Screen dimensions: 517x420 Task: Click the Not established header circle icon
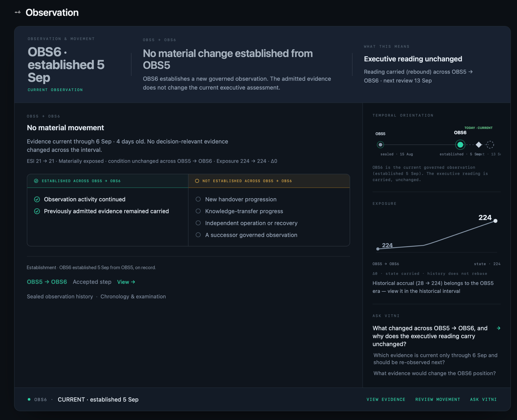click(197, 181)
